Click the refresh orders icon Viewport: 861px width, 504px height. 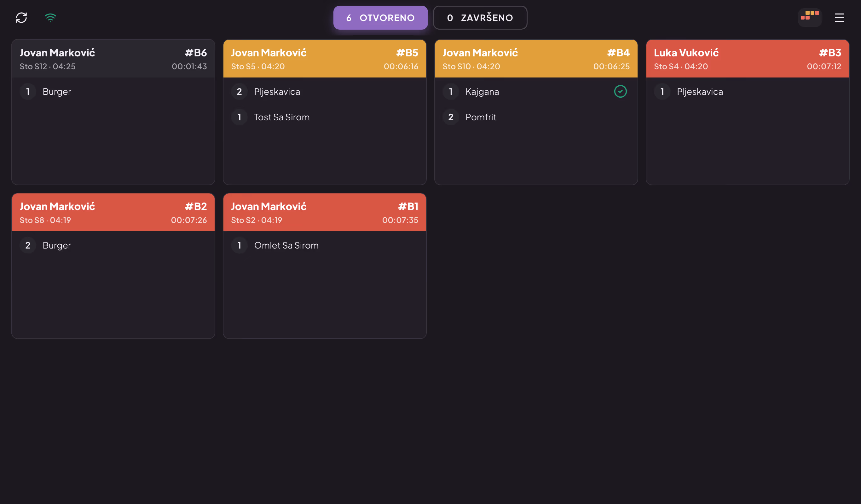pos(21,18)
